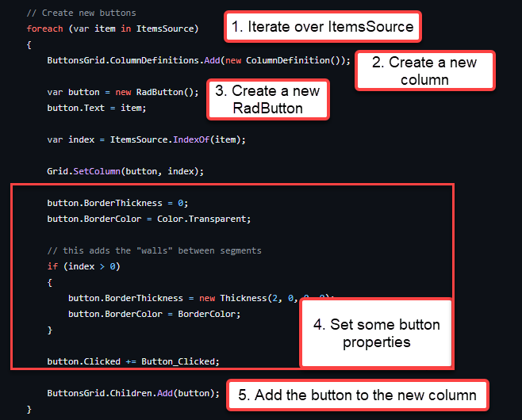
Task: Click the "walls" between segments comment
Action: click(154, 250)
